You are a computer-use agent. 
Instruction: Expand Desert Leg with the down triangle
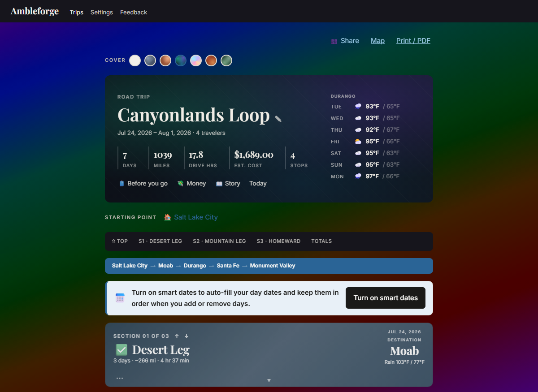269,380
